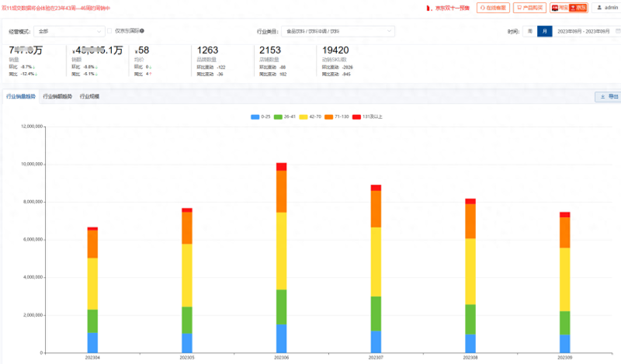Click the 在线客服 headset button

click(x=493, y=8)
